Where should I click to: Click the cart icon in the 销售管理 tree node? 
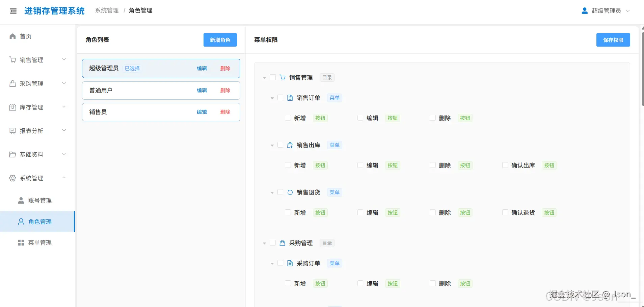point(283,78)
